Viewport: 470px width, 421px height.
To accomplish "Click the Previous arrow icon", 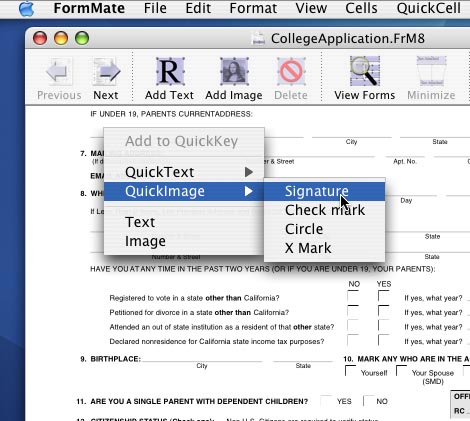I will click(x=59, y=71).
